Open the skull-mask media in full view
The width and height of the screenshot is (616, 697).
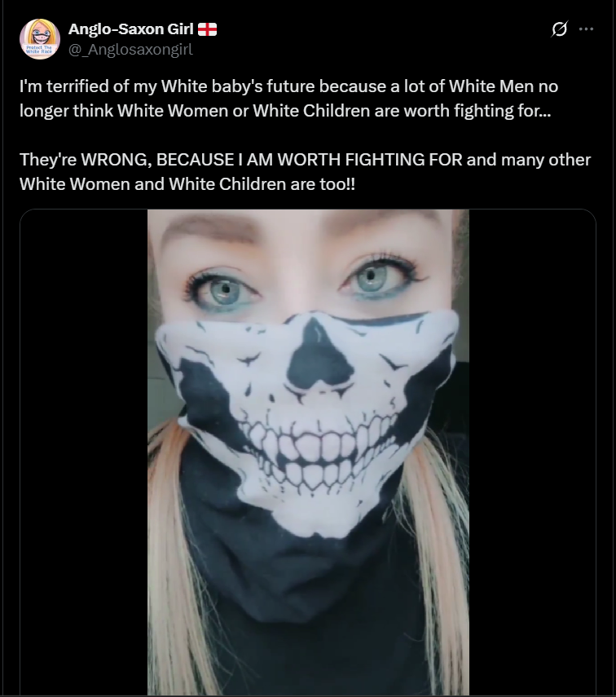point(308,452)
